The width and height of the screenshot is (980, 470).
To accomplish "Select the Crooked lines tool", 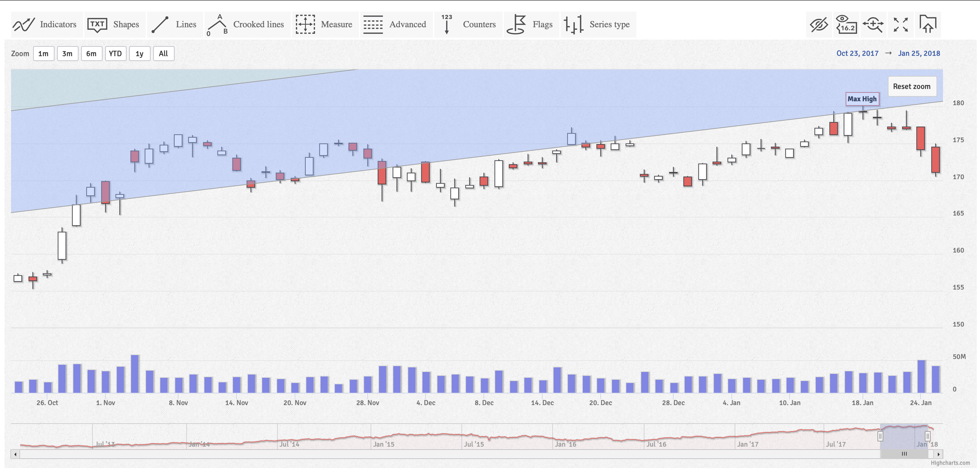I will 247,24.
